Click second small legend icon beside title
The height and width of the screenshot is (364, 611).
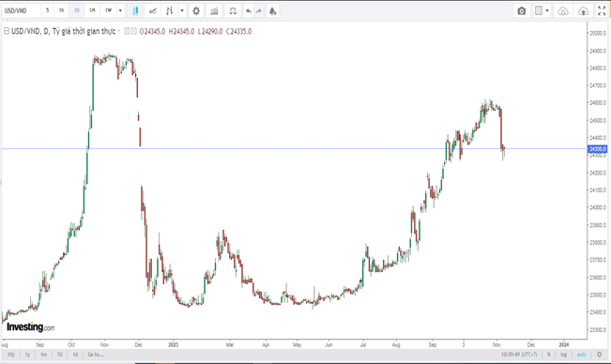(x=133, y=31)
